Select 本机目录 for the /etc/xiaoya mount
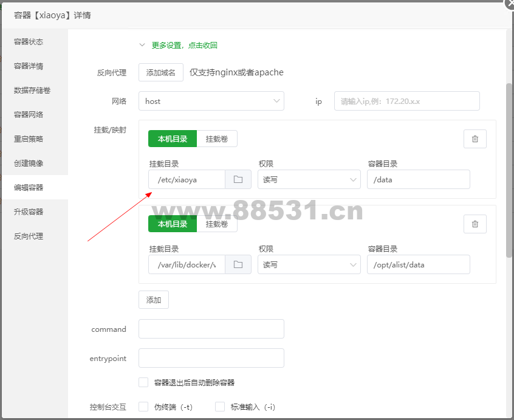The width and height of the screenshot is (514, 420). pyautogui.click(x=173, y=139)
